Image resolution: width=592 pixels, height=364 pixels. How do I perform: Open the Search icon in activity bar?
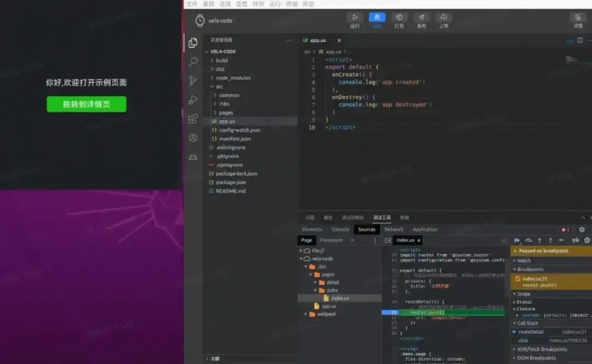pyautogui.click(x=193, y=61)
